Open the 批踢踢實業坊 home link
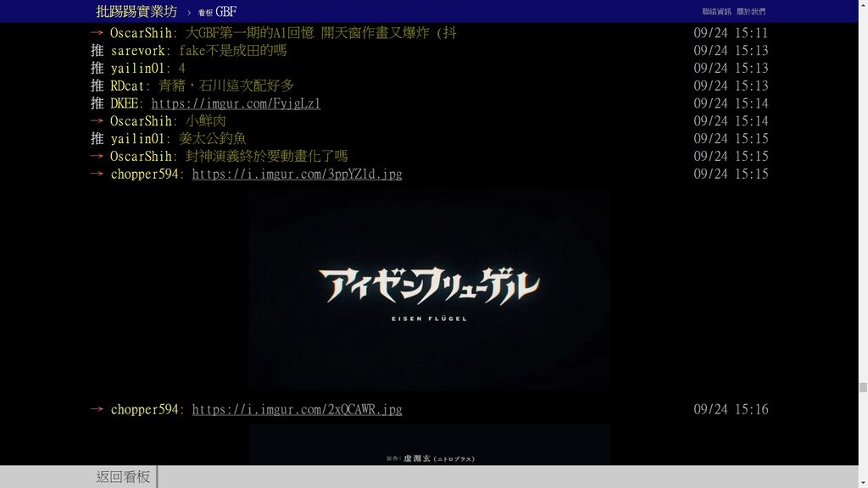 136,12
